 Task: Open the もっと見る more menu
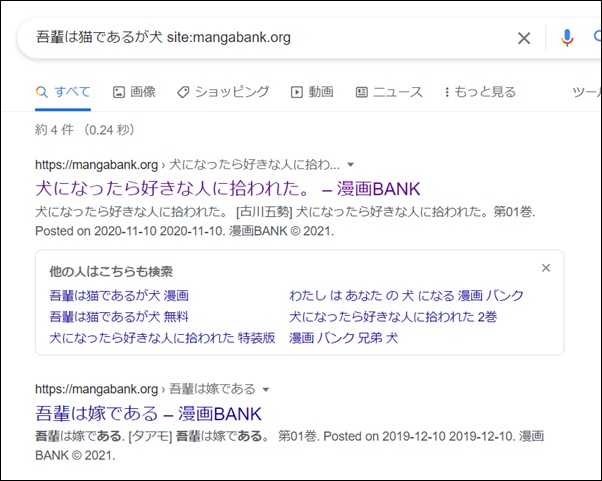[x=480, y=92]
